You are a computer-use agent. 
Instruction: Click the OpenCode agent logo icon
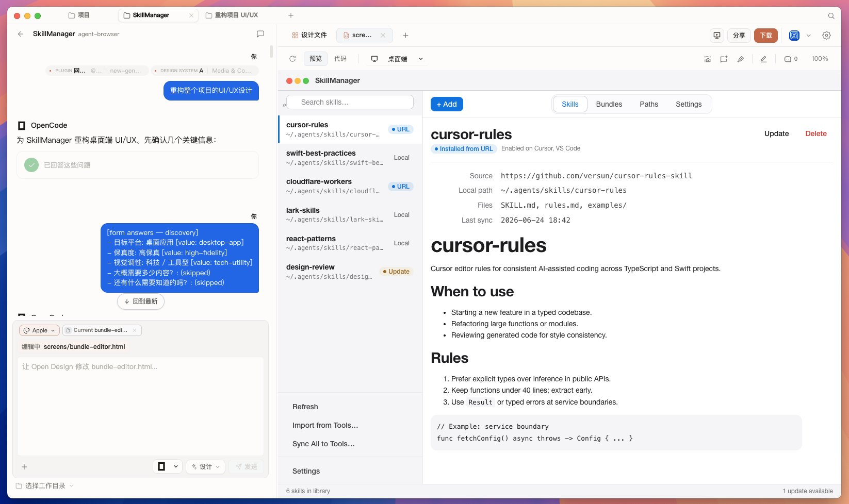22,125
